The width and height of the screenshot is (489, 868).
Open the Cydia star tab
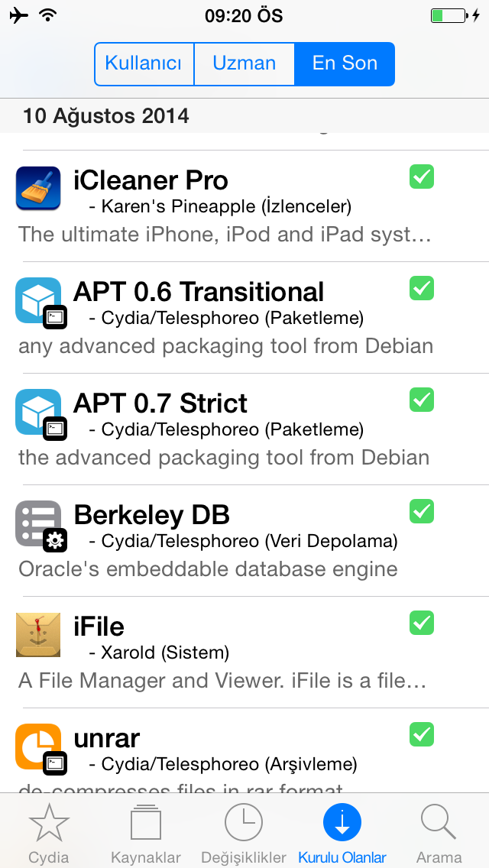pos(49,834)
